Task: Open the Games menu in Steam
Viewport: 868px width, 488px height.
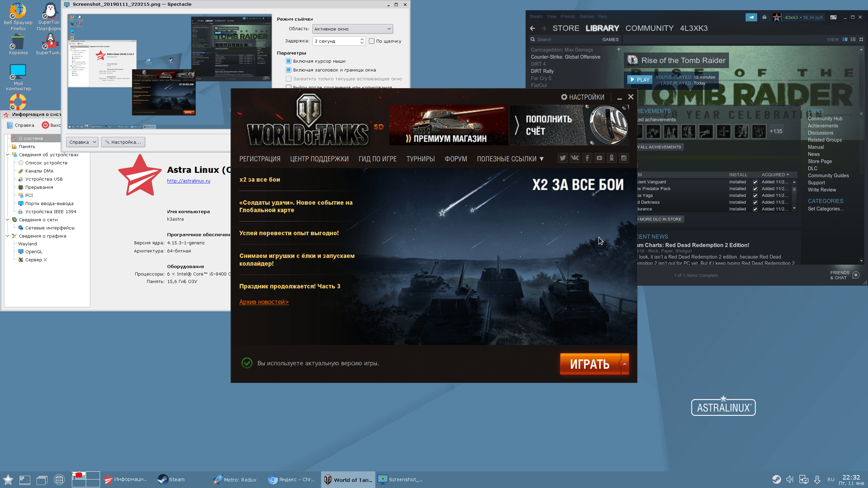Action: click(x=587, y=17)
